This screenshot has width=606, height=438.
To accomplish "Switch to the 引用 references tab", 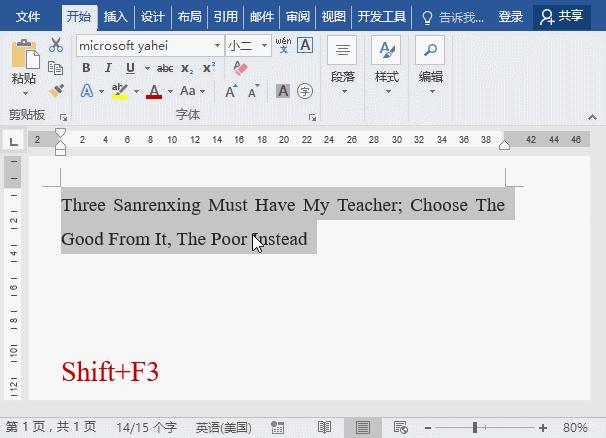I will pyautogui.click(x=226, y=16).
